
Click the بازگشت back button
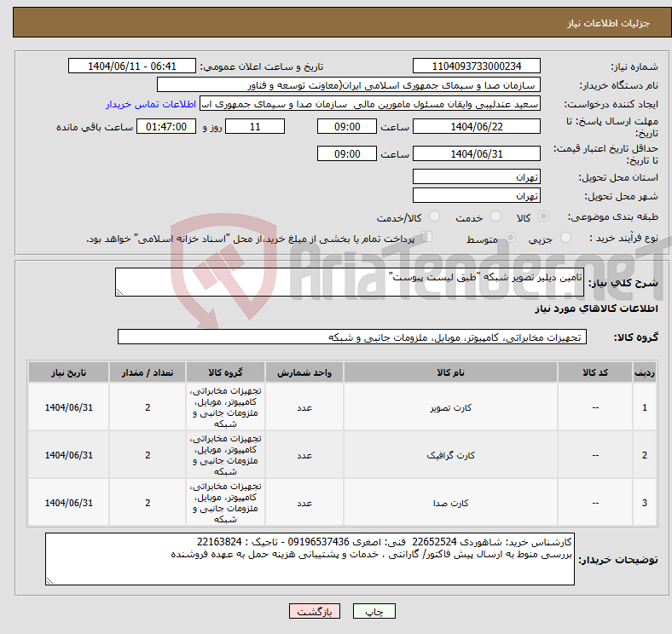click(315, 611)
